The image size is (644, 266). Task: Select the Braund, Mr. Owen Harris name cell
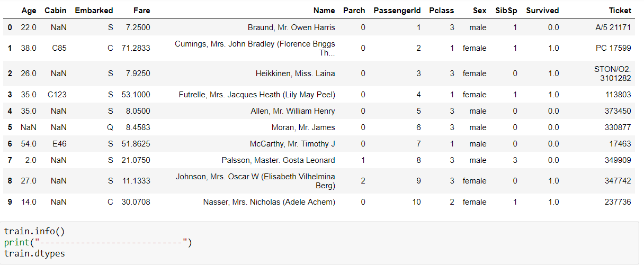coord(291,27)
